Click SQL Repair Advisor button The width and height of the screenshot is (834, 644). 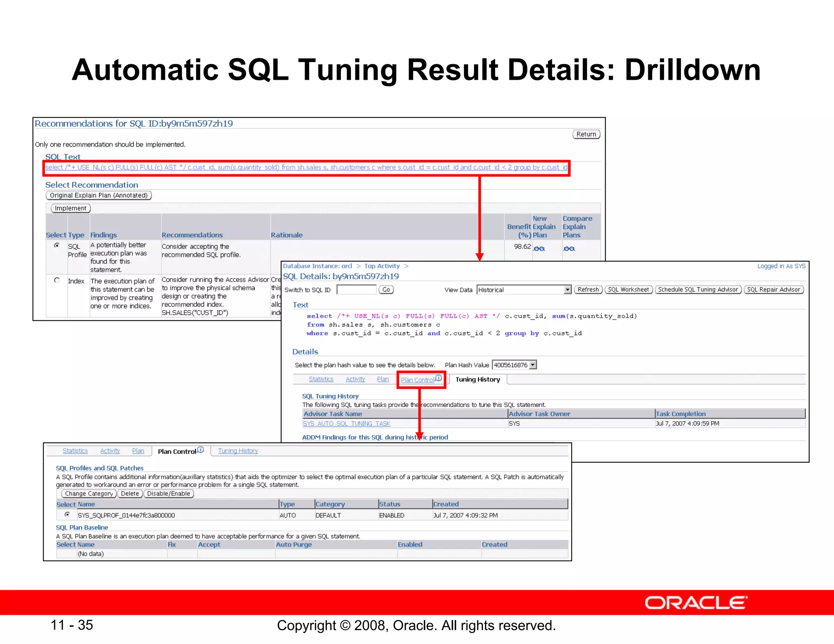pos(773,290)
